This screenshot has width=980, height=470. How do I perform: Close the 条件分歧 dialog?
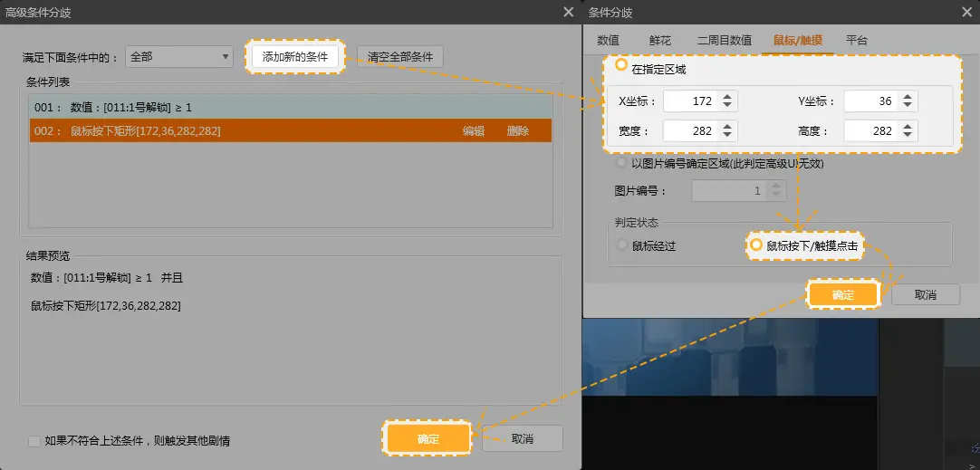966,12
